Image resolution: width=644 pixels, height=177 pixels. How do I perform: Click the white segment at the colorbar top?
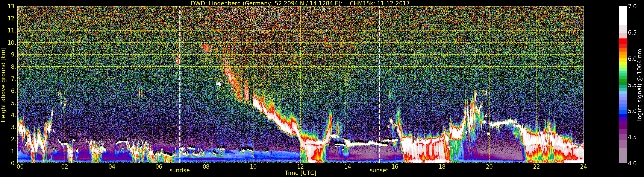[623, 15]
